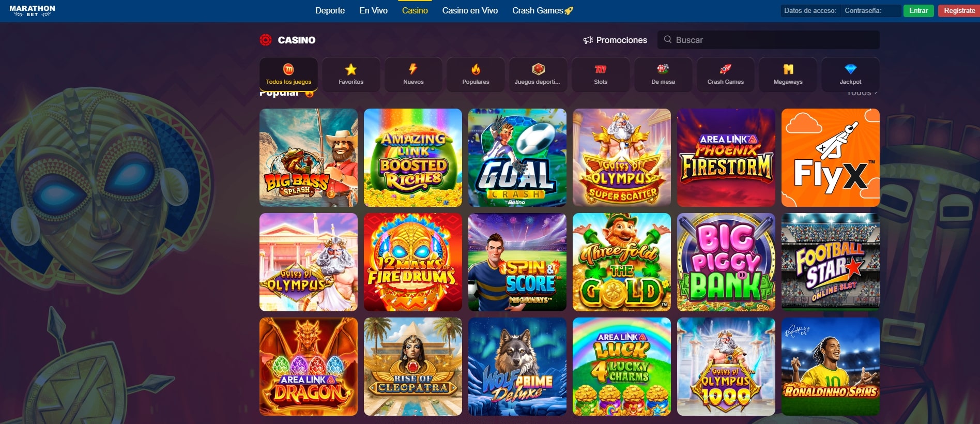Focus the Buscar search field

[769, 40]
